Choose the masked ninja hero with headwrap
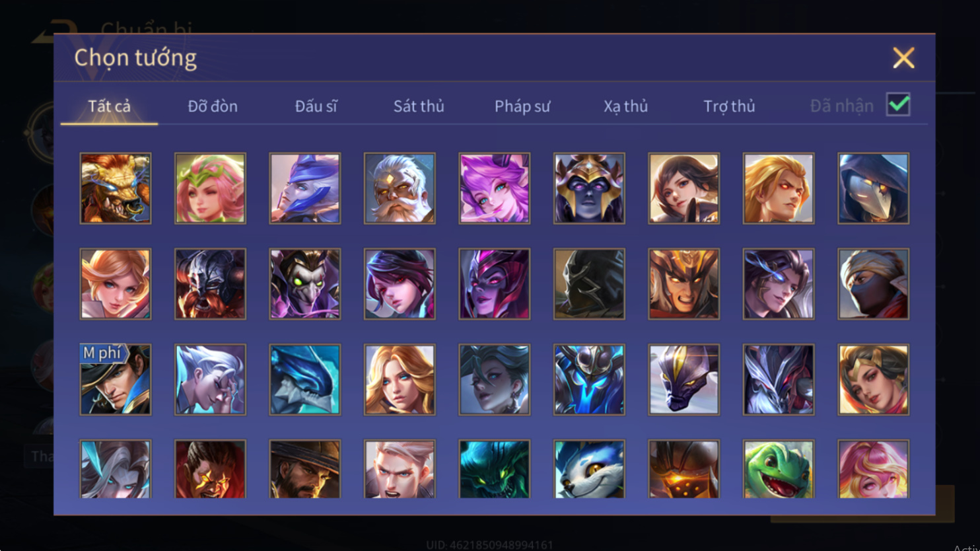Image resolution: width=980 pixels, height=551 pixels. point(874,284)
